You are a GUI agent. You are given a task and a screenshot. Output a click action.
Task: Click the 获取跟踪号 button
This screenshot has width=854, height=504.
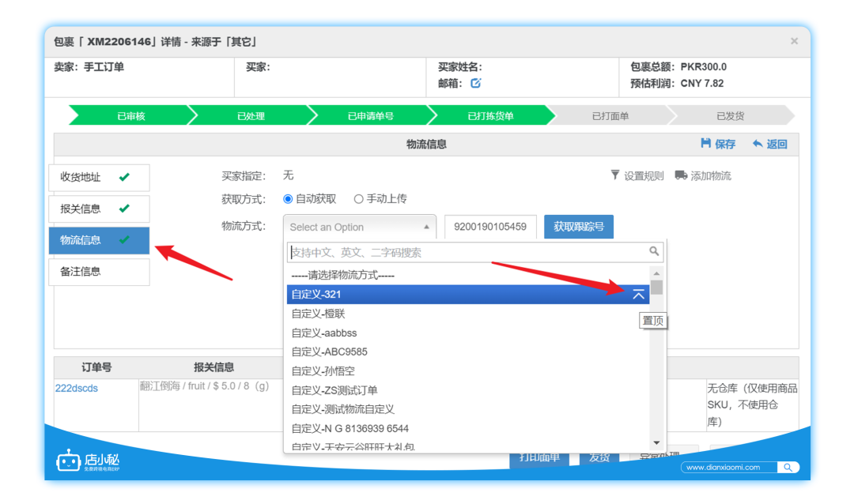point(578,227)
